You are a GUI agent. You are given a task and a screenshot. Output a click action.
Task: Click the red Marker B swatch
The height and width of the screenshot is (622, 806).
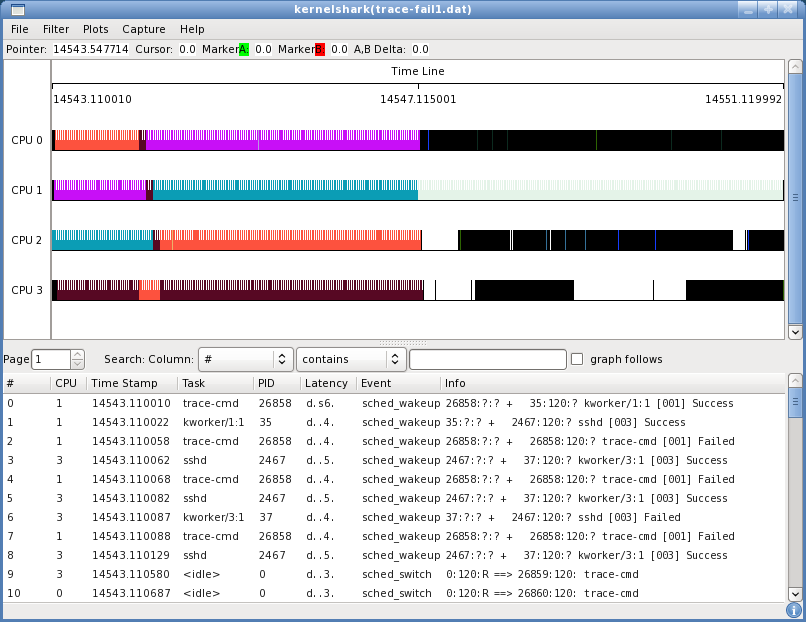319,49
